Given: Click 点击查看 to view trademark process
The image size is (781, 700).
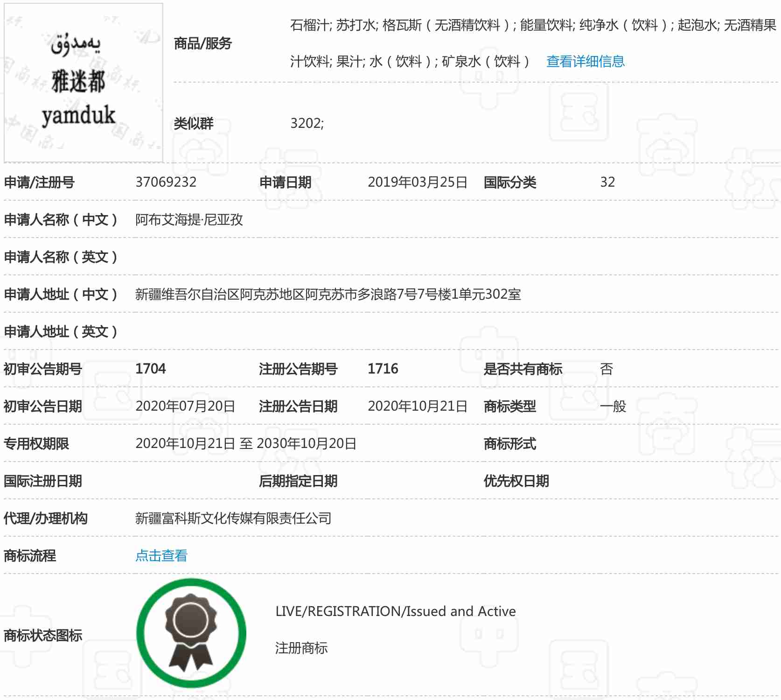Looking at the screenshot, I should click(x=161, y=555).
